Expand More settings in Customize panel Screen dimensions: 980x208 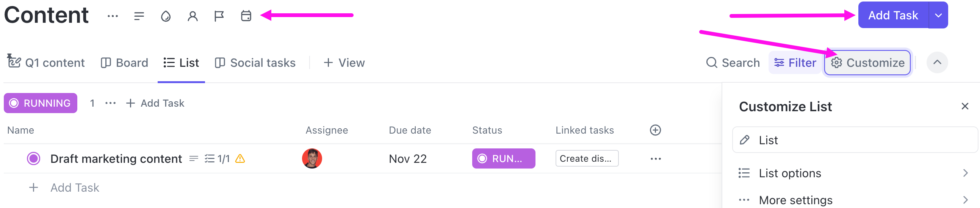852,200
